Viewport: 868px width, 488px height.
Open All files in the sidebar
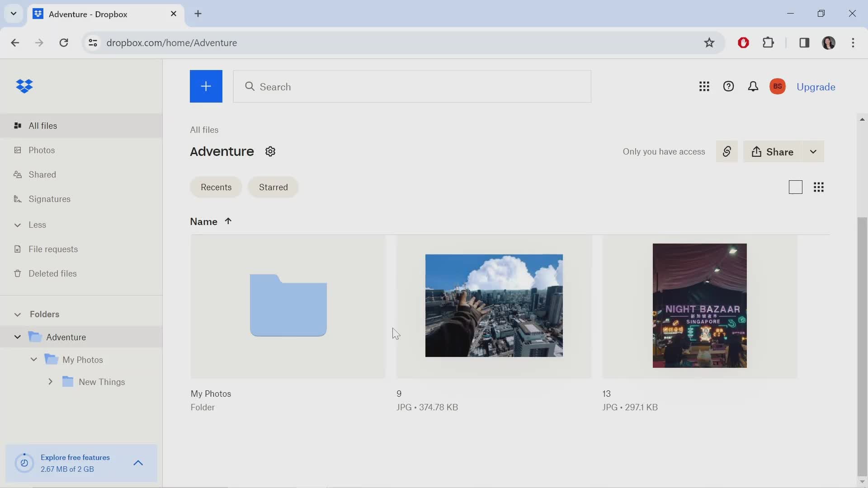81,126
